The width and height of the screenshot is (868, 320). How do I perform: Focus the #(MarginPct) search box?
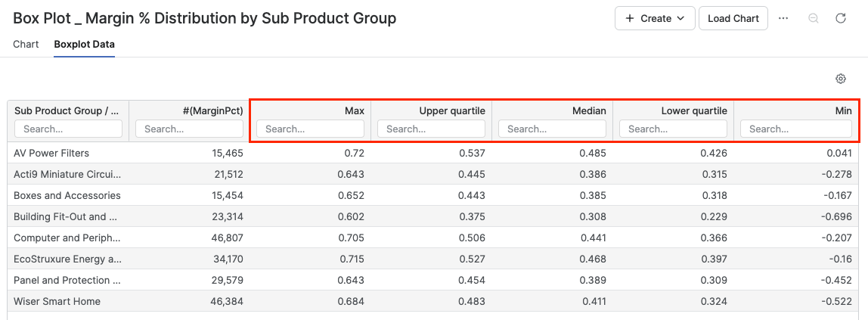click(189, 129)
